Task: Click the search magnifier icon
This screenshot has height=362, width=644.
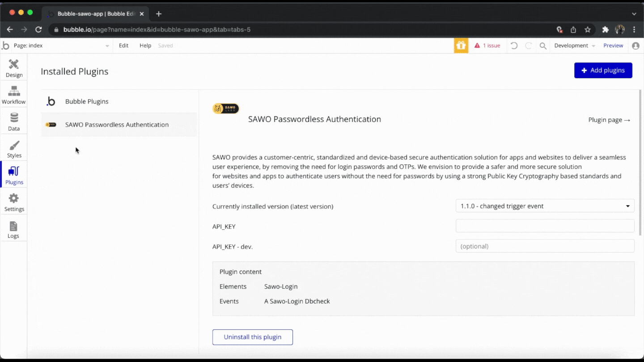Action: click(x=543, y=46)
